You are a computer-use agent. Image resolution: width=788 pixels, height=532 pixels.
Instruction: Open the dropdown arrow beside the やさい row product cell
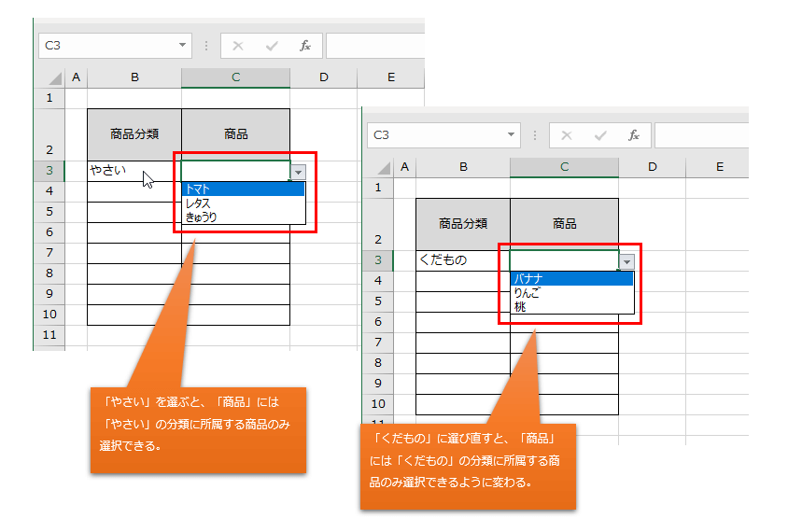coord(298,172)
